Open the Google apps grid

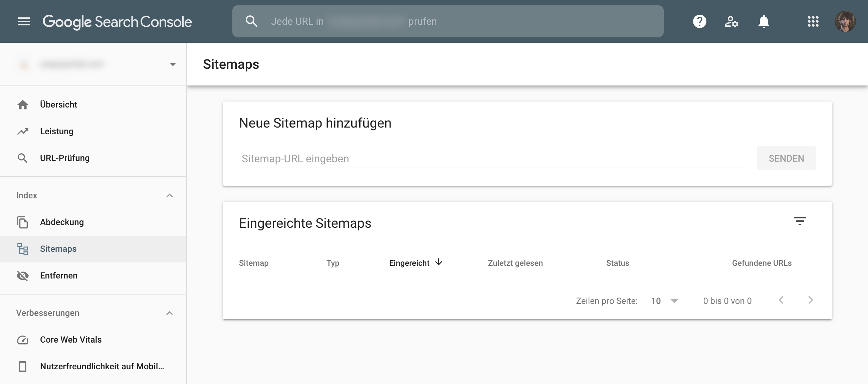coord(813,21)
